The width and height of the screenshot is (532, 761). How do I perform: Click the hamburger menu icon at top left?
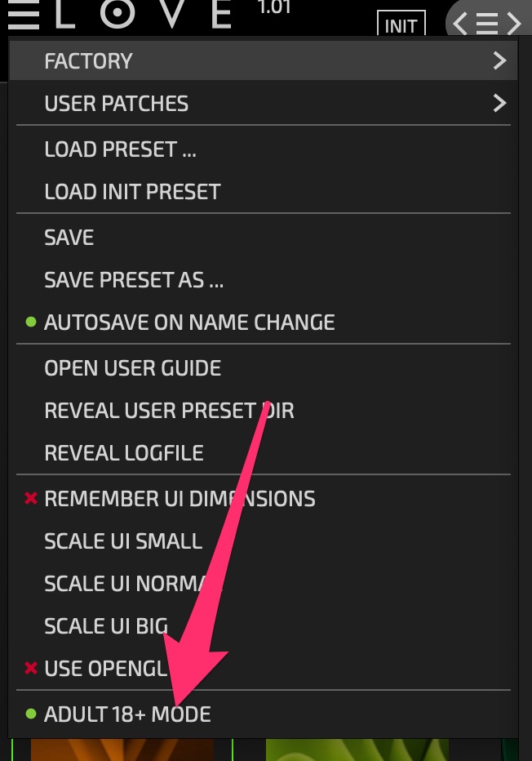pyautogui.click(x=22, y=15)
